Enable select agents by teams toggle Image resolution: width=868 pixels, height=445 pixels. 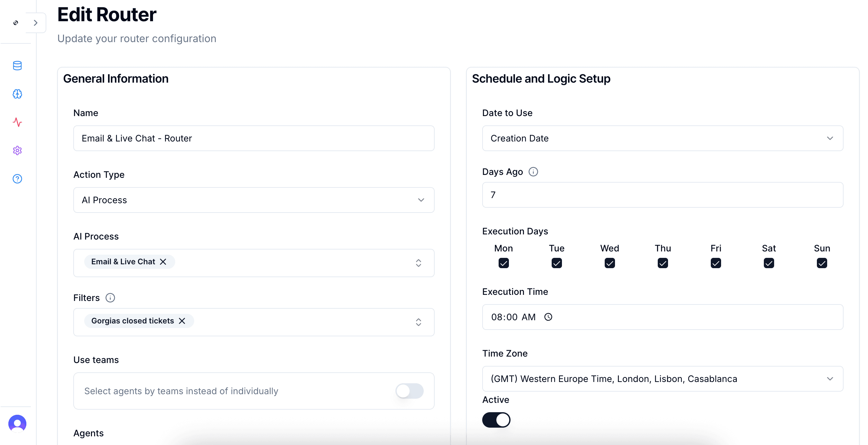[x=409, y=391]
